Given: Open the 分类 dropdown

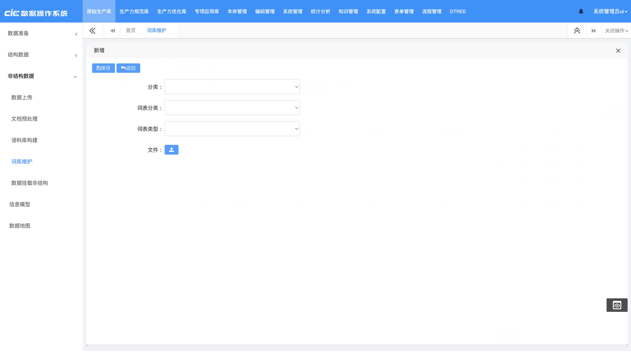Looking at the screenshot, I should [232, 87].
